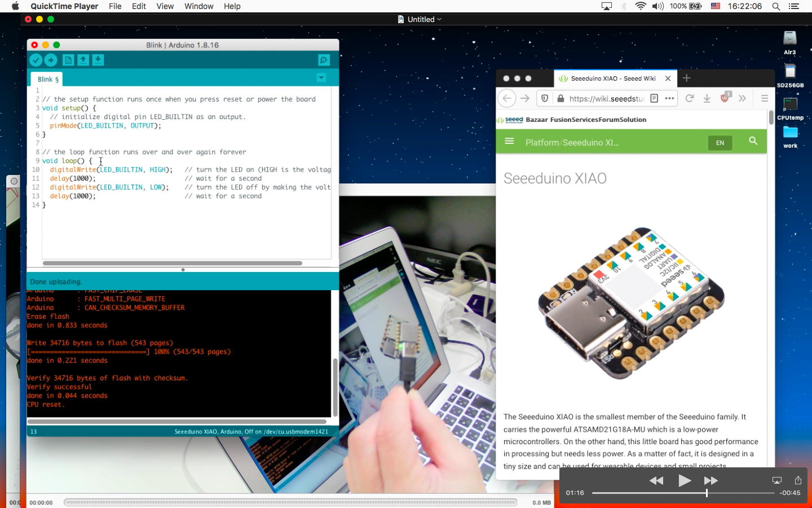Viewport: 812px width, 508px height.
Task: Open the volume menu bar icon
Action: 657,6
